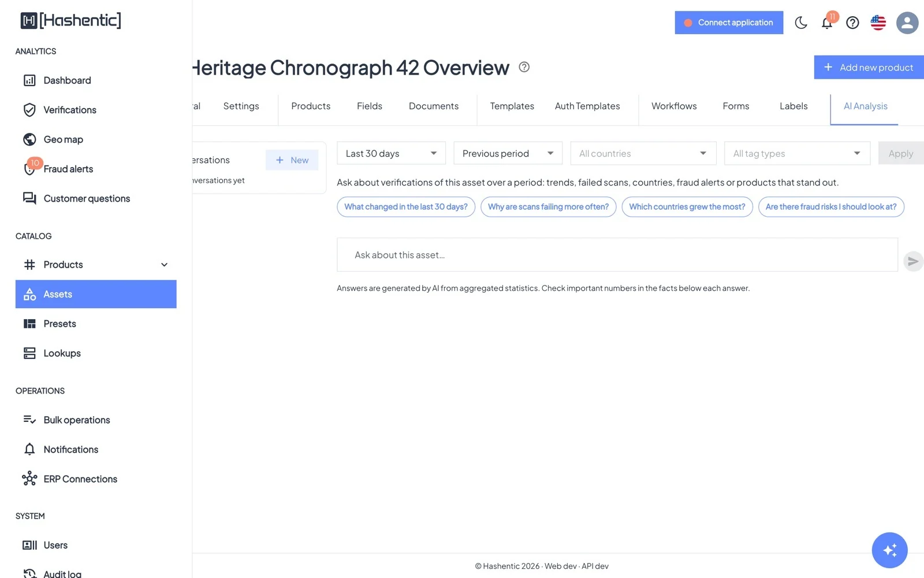Screen dimensions: 924x578
Task: Switch to the Documents tab
Action: 434,106
